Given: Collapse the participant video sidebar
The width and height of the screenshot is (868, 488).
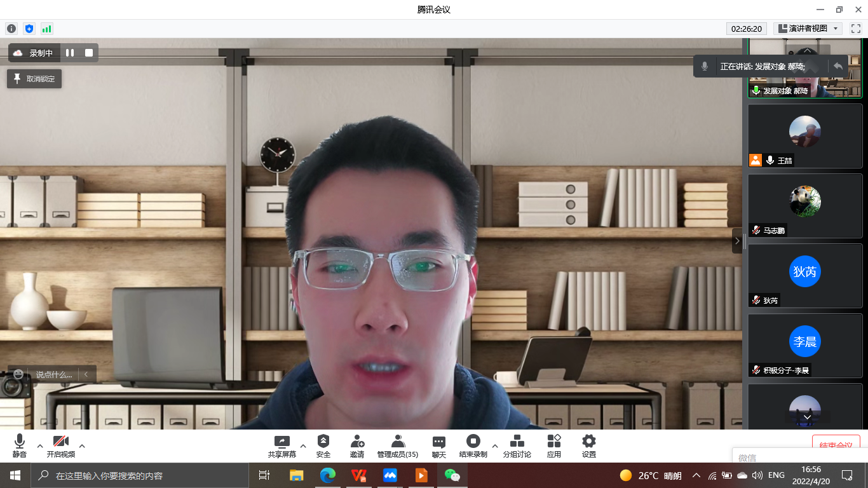Looking at the screenshot, I should (x=737, y=241).
